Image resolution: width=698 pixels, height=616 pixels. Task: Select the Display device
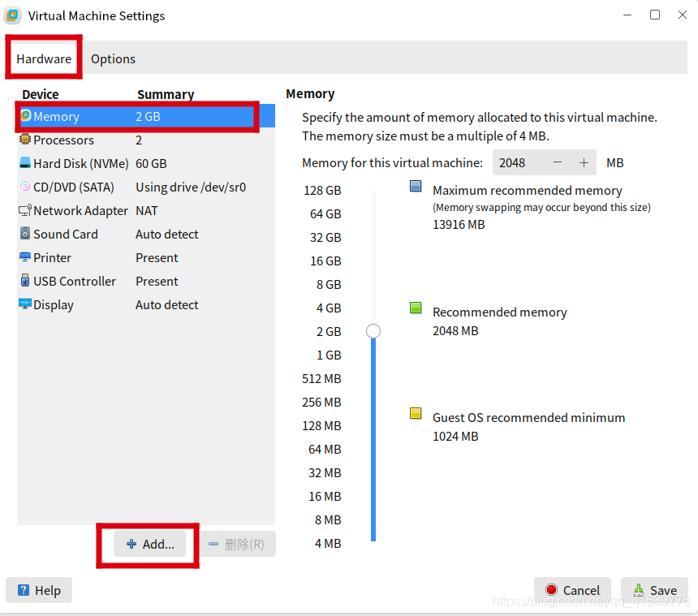(x=146, y=305)
